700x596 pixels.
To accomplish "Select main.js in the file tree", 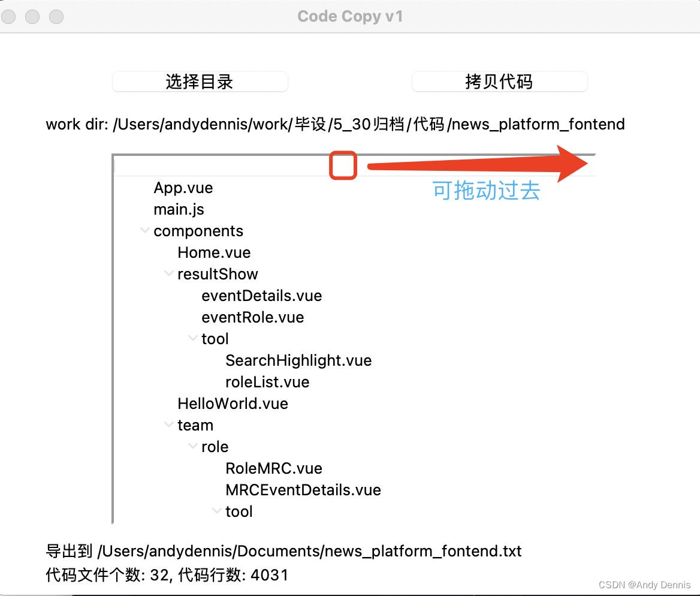I will 179,209.
